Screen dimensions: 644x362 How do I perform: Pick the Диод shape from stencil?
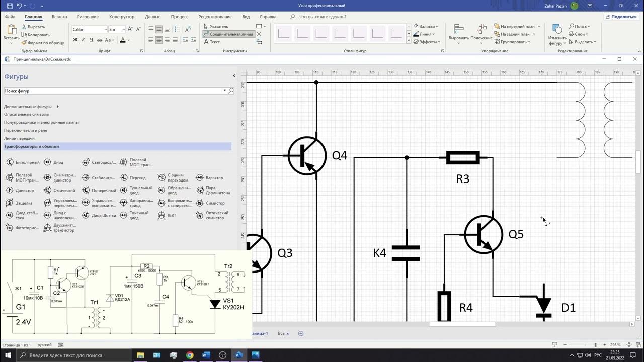[53, 162]
